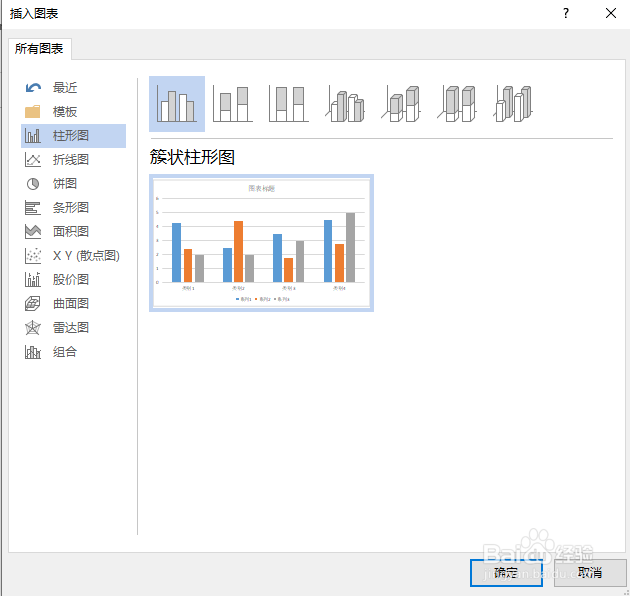Screen dimensions: 630x596
Task: Select the 3-D column subtype icon
Action: [513, 104]
